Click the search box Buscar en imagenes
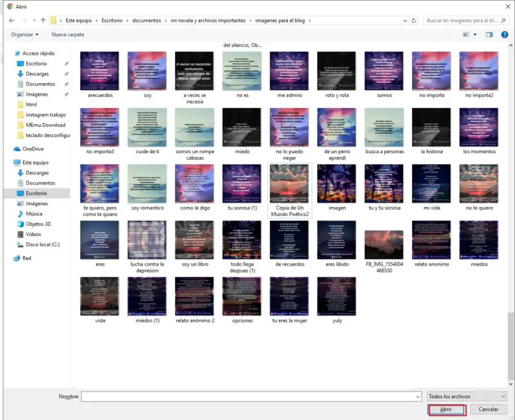 point(465,21)
